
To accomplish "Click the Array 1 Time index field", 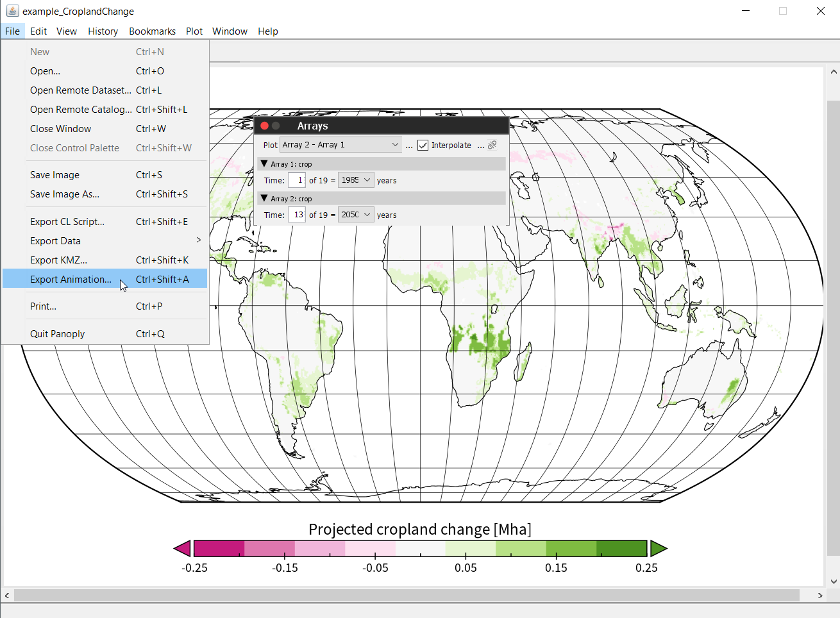I will 296,180.
